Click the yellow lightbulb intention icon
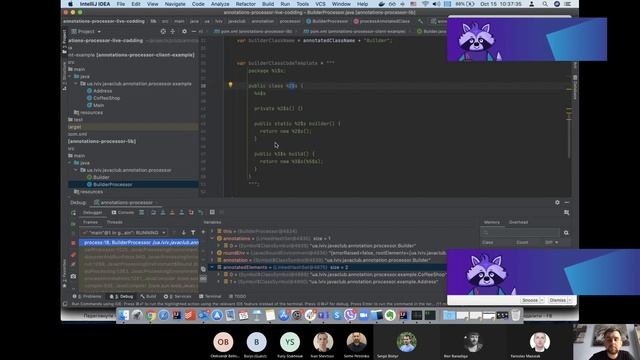Viewport: 640px width, 360px height. (230, 85)
